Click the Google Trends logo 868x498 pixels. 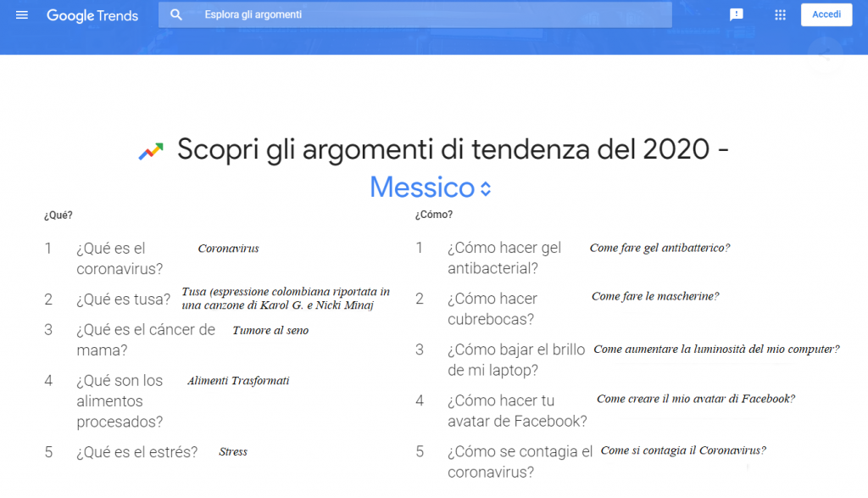click(92, 15)
